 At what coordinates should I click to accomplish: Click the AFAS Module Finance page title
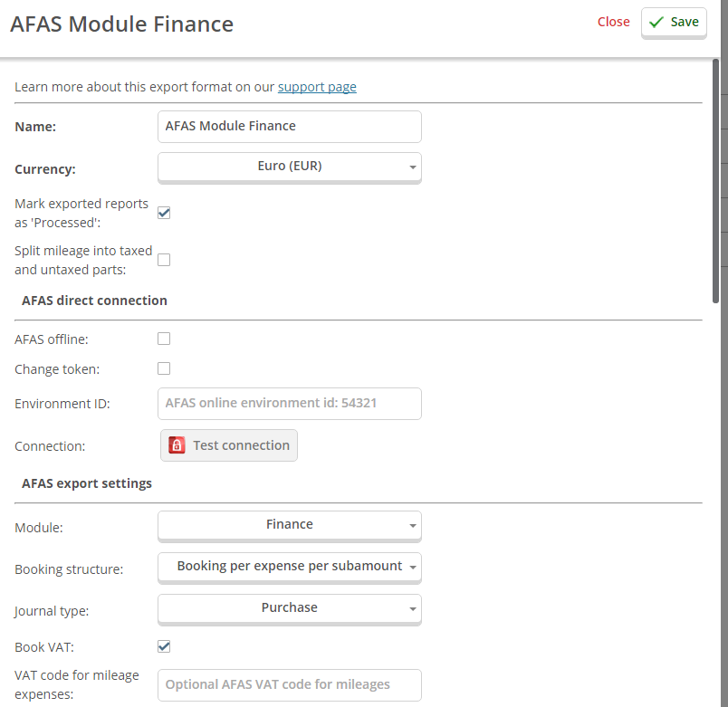[121, 24]
